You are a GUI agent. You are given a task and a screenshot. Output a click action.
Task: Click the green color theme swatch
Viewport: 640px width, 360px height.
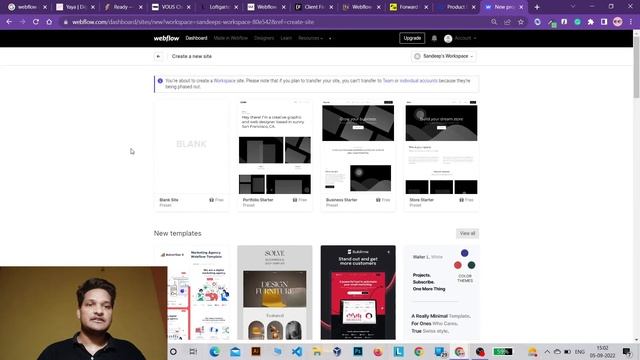(471, 265)
